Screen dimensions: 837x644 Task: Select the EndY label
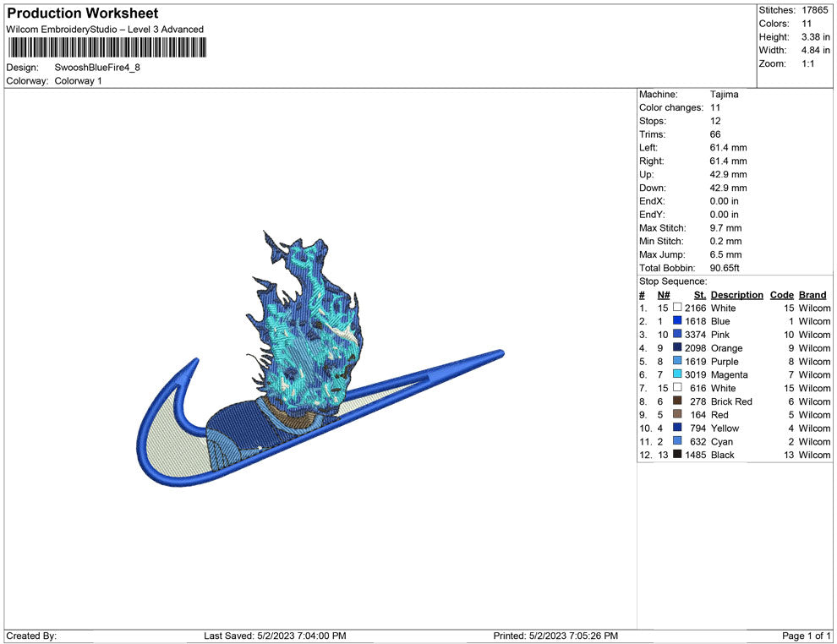click(651, 215)
